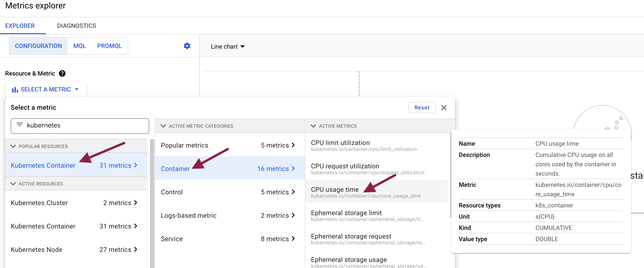Close the Select a metric dialog
Image resolution: width=644 pixels, height=268 pixels.
[444, 108]
